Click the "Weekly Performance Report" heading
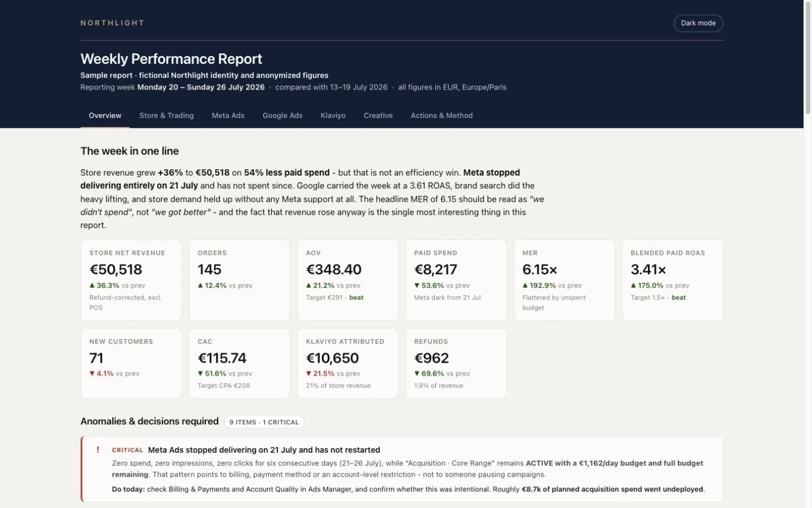 [171, 59]
